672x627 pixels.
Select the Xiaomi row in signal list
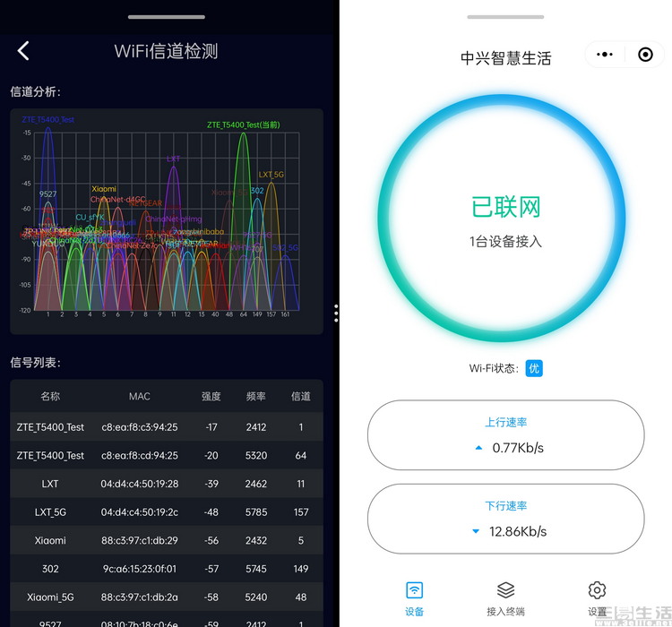167,540
